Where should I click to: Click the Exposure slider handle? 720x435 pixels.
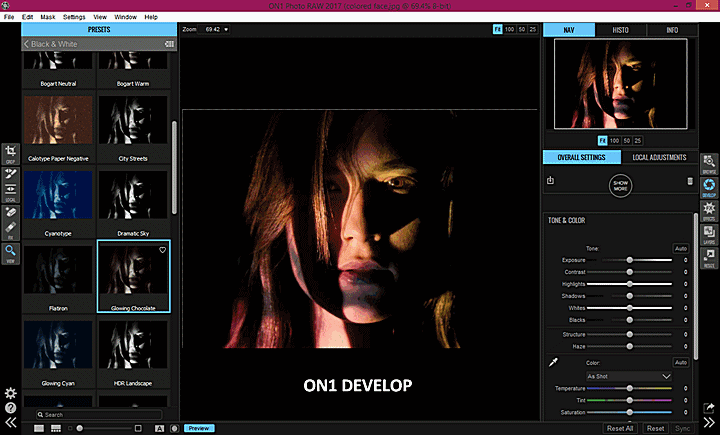(x=630, y=260)
